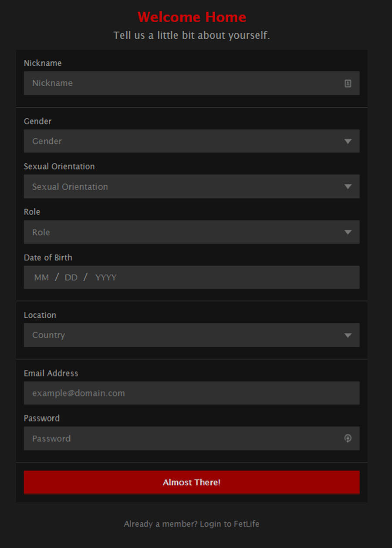Viewport: 392px width, 548px height.
Task: Click the lock icon inside the Password field
Action: [x=348, y=439]
